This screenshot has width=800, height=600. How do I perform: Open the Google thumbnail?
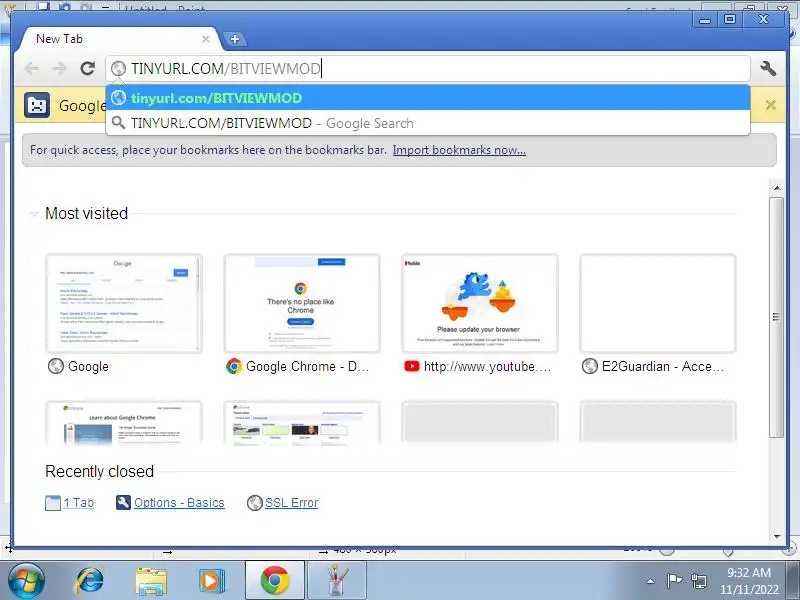coord(123,304)
